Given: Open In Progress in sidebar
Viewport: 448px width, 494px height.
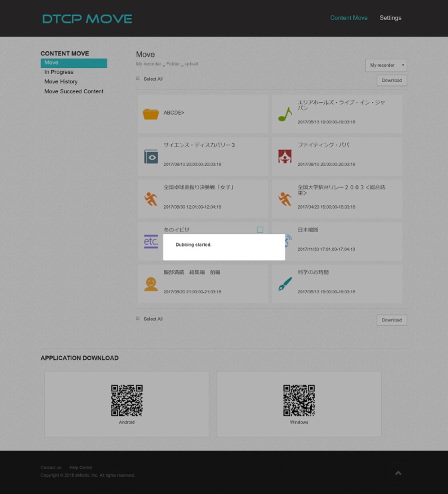Looking at the screenshot, I should click(59, 72).
